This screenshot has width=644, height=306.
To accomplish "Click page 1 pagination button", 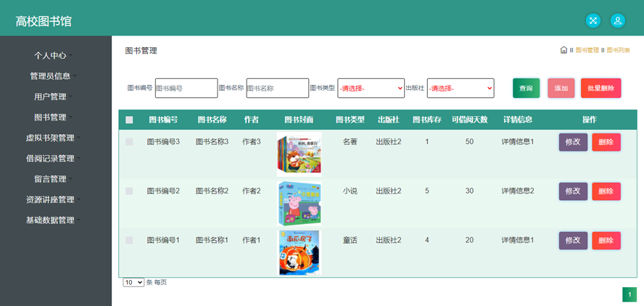I will click(x=629, y=295).
